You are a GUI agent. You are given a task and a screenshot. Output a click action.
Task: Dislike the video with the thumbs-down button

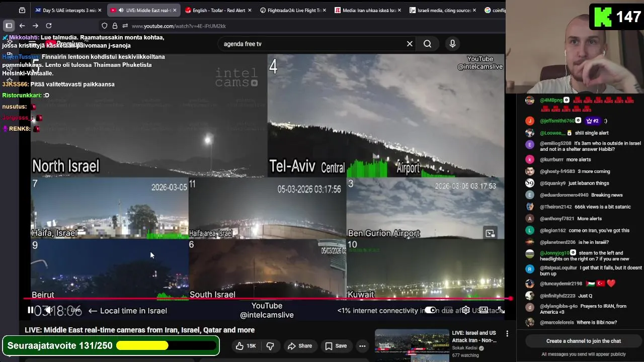270,346
